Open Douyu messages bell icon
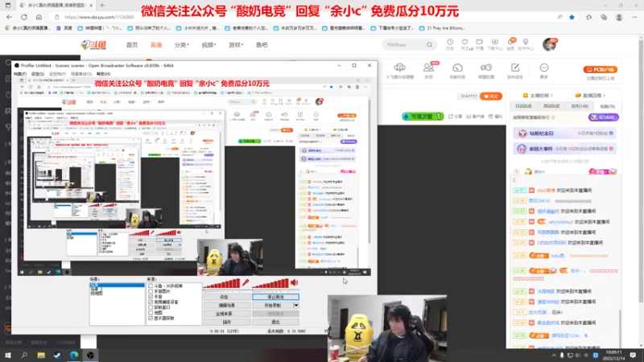The height and width of the screenshot is (362, 644). [510, 43]
